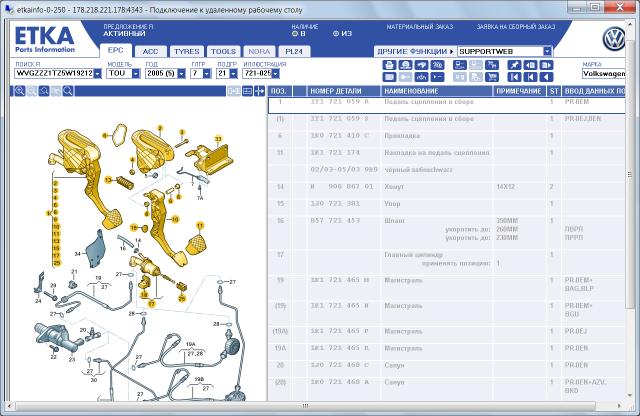Viewport: 640px width, 416px height.
Task: Click the ПРИМЕЧАНИЕ column header
Action: tap(520, 91)
